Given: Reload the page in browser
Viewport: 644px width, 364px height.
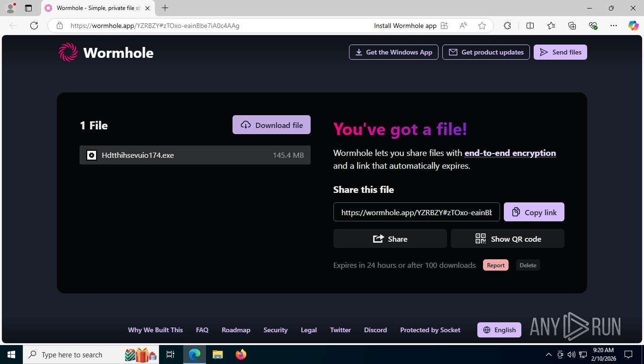Looking at the screenshot, I should pos(34,26).
